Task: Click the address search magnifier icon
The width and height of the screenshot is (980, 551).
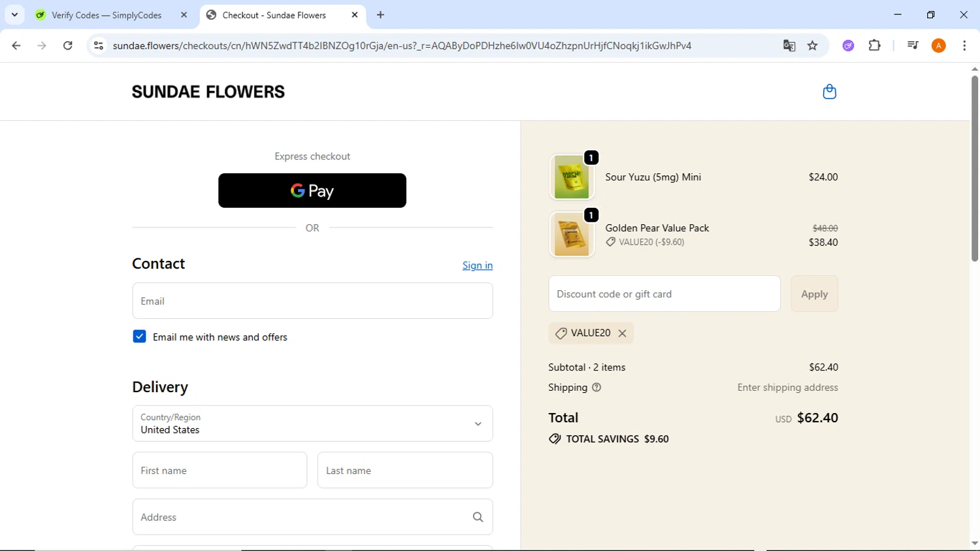Action: click(x=478, y=517)
